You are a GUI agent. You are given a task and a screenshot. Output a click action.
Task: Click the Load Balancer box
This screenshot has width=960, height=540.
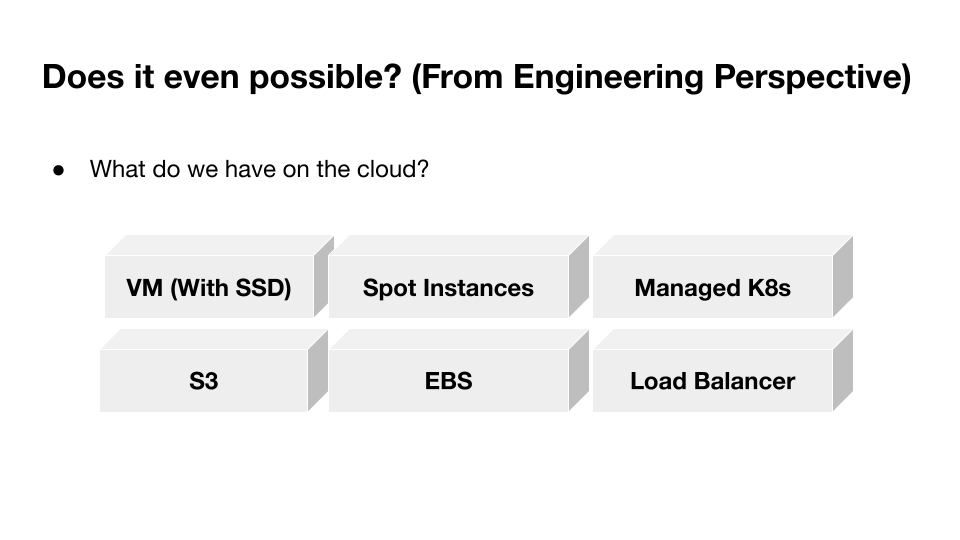712,381
